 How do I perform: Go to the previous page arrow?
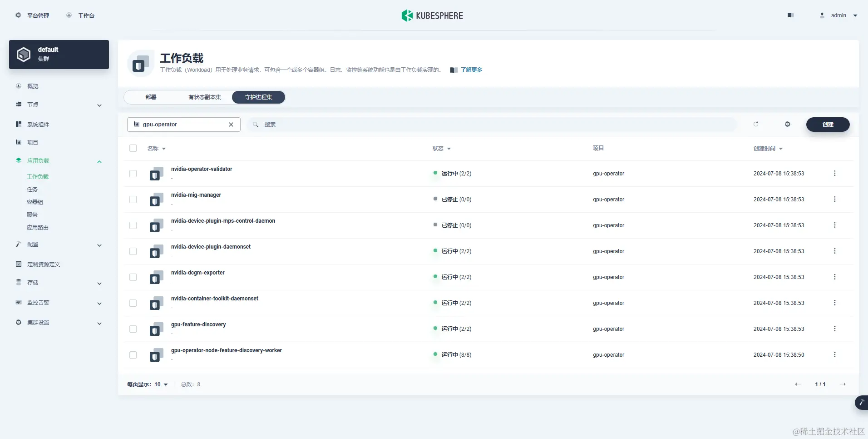pyautogui.click(x=798, y=384)
